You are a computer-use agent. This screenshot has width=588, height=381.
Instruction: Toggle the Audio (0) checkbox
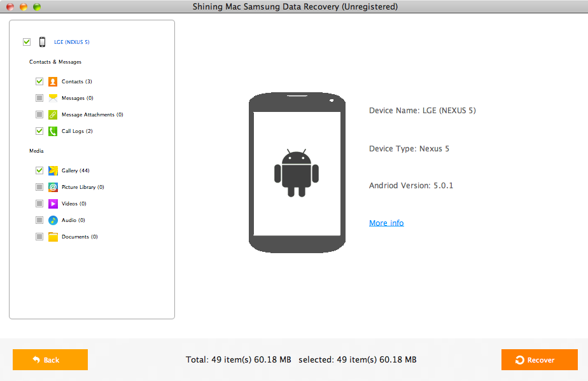(39, 219)
